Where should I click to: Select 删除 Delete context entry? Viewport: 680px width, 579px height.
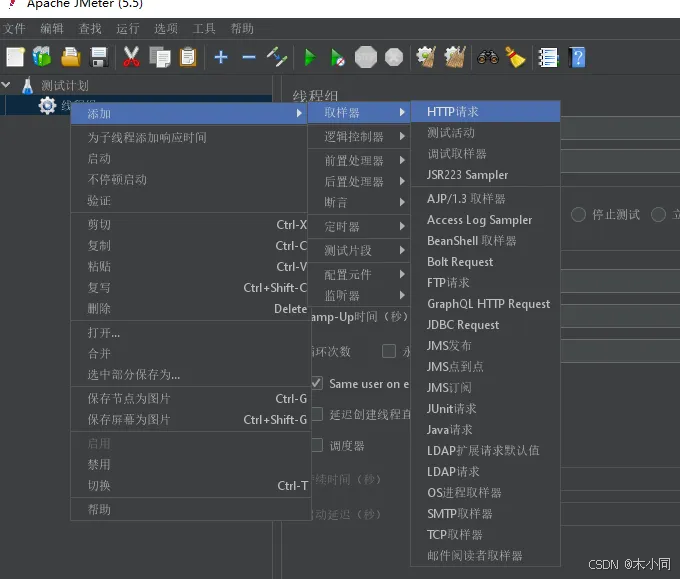pyautogui.click(x=189, y=308)
